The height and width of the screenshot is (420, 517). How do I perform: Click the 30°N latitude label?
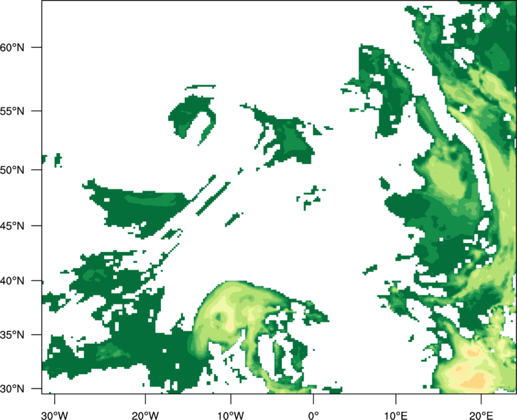pyautogui.click(x=12, y=389)
